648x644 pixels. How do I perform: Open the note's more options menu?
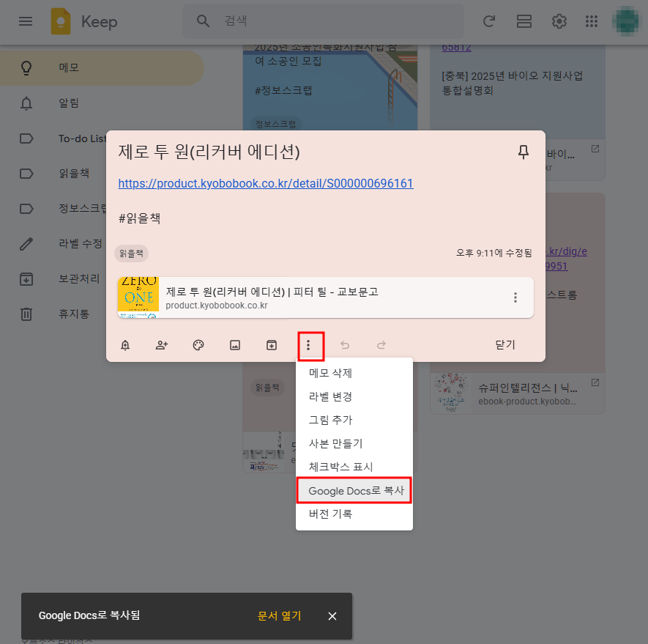(308, 345)
